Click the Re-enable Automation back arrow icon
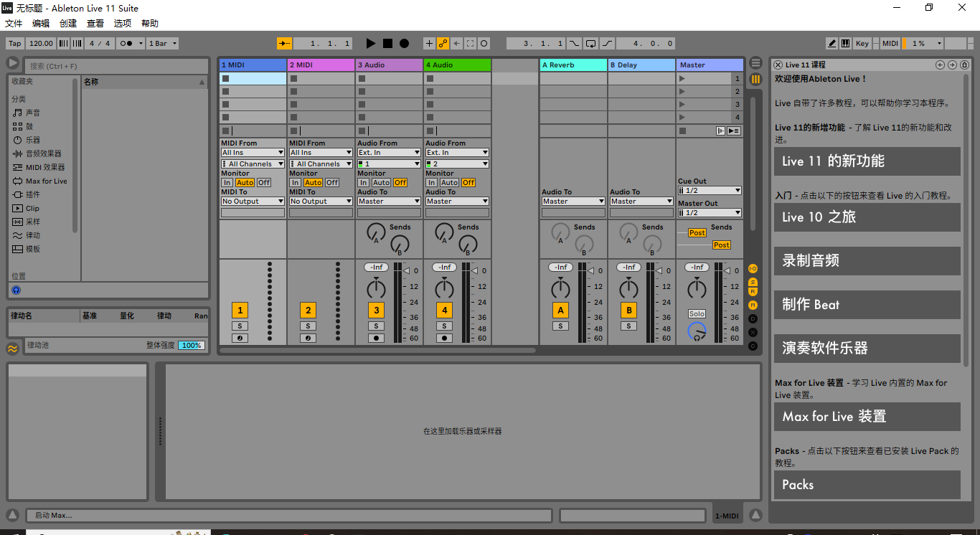 [456, 44]
